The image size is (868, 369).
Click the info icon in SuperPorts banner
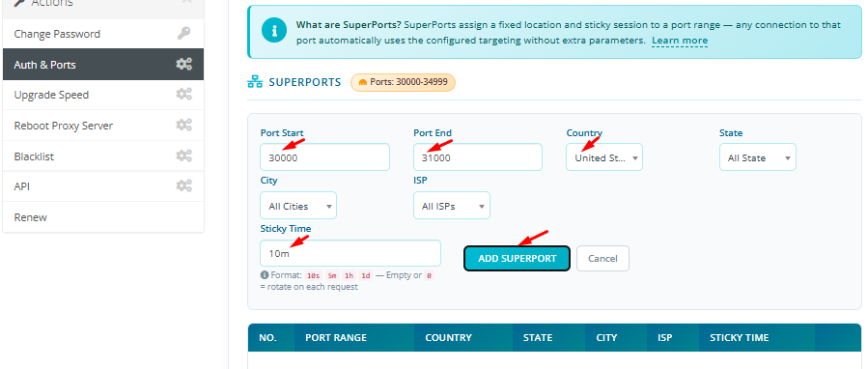point(274,31)
